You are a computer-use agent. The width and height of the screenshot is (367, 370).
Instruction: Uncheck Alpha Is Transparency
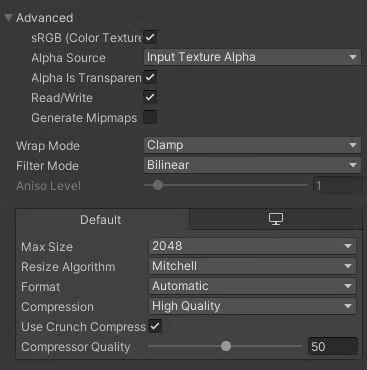coord(150,77)
